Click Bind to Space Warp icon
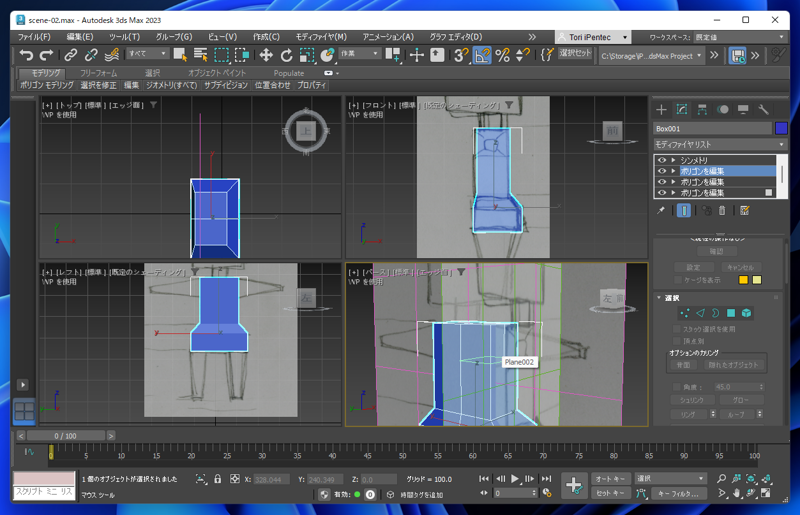The image size is (800, 515). click(x=112, y=55)
